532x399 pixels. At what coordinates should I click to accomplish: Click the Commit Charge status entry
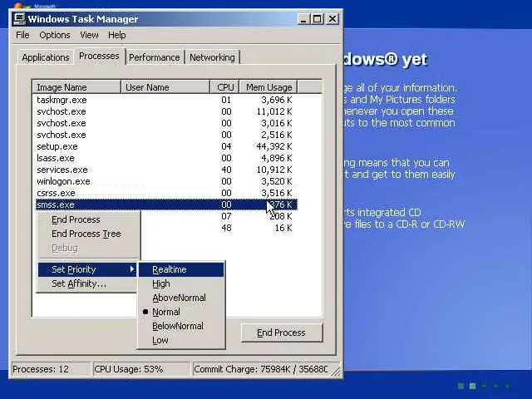260,369
